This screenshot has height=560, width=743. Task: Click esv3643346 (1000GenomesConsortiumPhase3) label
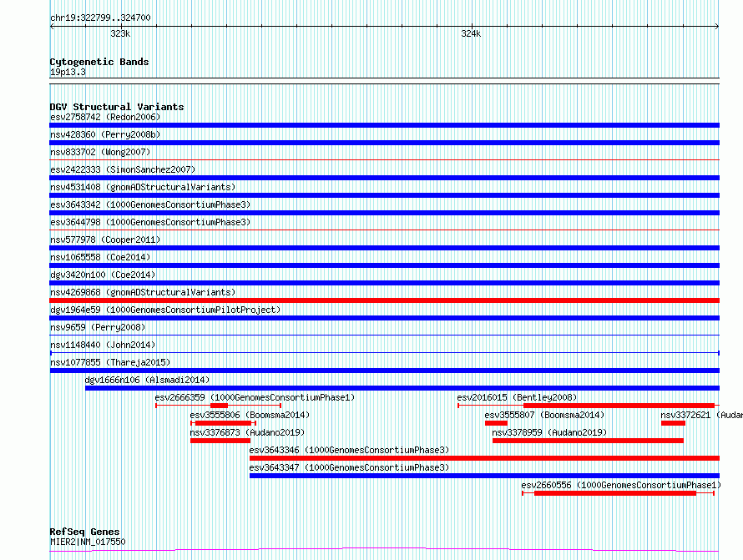tap(349, 450)
